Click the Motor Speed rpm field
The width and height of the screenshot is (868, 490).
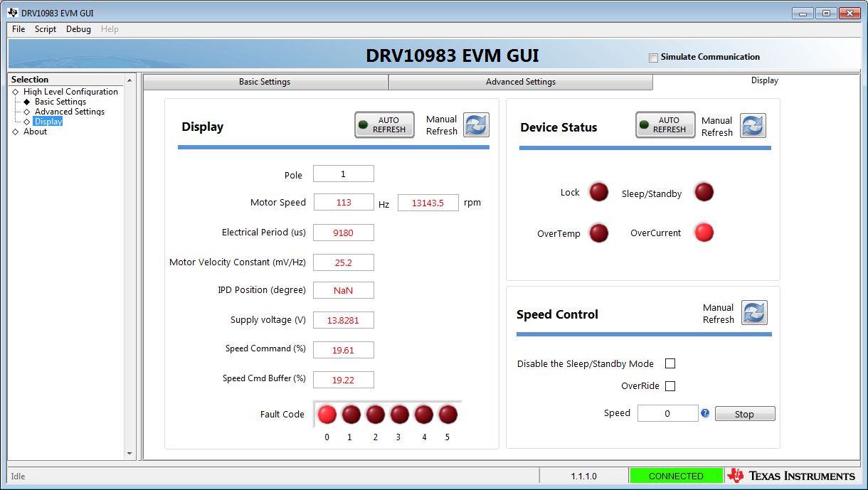tap(428, 203)
